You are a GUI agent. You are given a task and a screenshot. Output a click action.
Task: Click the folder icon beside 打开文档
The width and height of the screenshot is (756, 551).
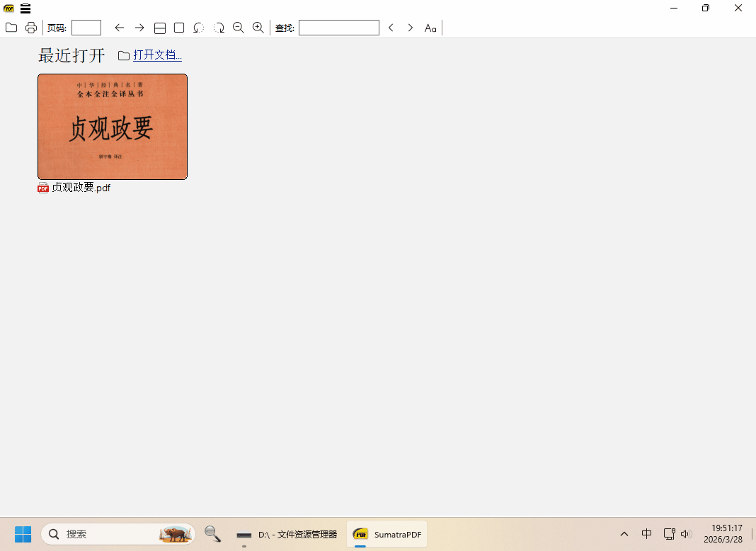[x=123, y=55]
